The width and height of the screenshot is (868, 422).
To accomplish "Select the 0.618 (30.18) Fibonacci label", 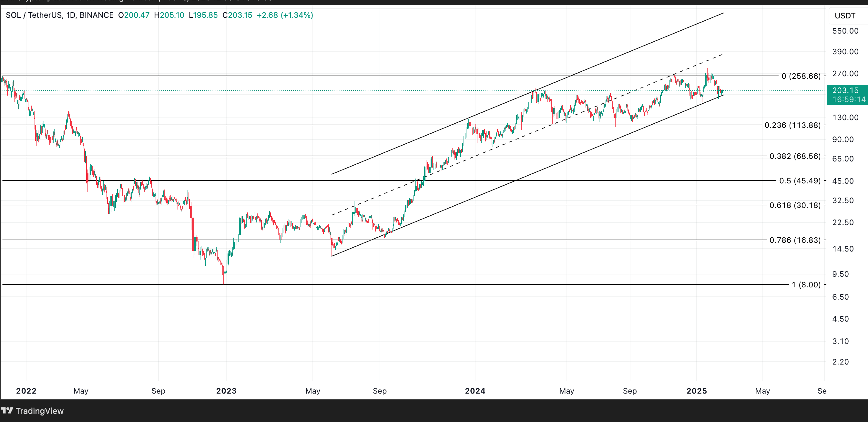I will pos(795,205).
